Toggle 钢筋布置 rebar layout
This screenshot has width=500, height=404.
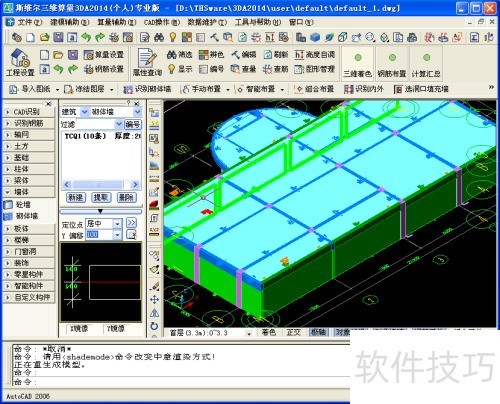pyautogui.click(x=392, y=64)
